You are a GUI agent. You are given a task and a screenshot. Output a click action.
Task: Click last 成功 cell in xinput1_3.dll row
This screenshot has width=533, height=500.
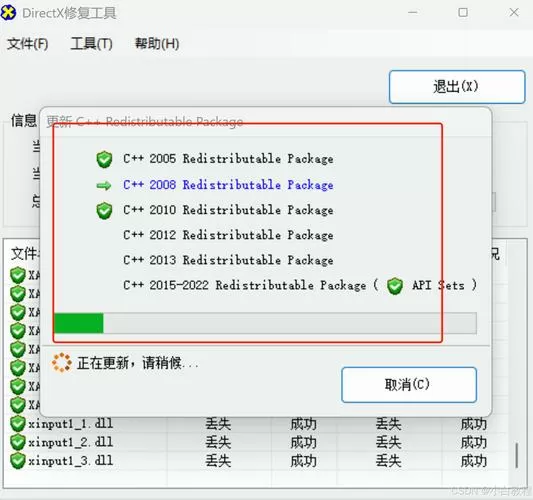pos(474,461)
